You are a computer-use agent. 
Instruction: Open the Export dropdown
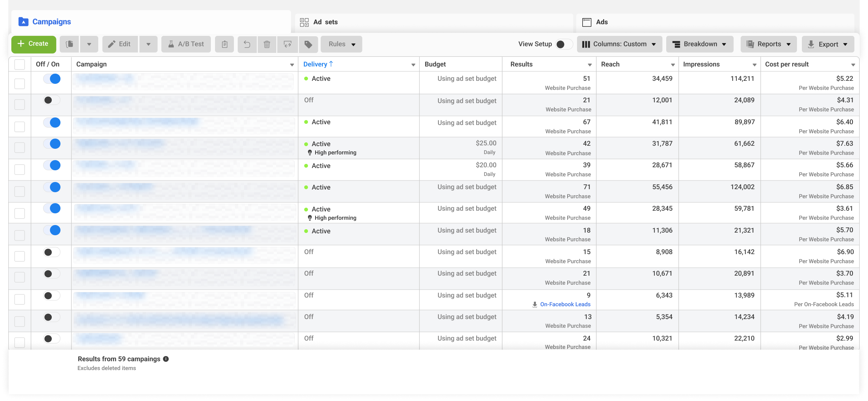tap(828, 44)
